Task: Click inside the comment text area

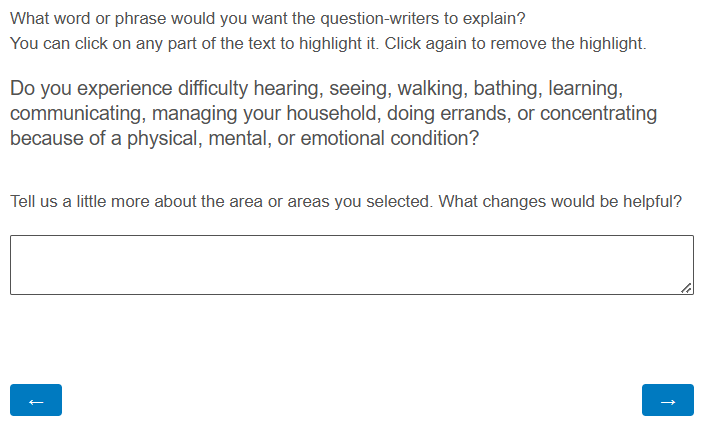Action: tap(350, 265)
